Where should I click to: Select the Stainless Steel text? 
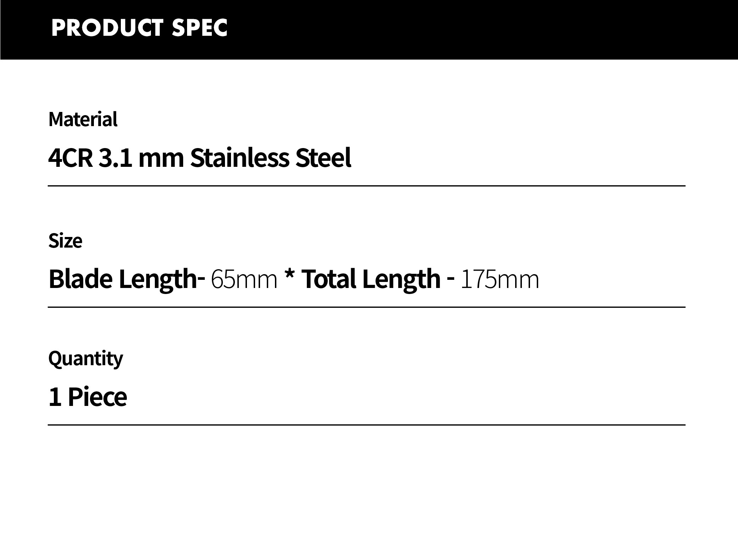click(271, 158)
